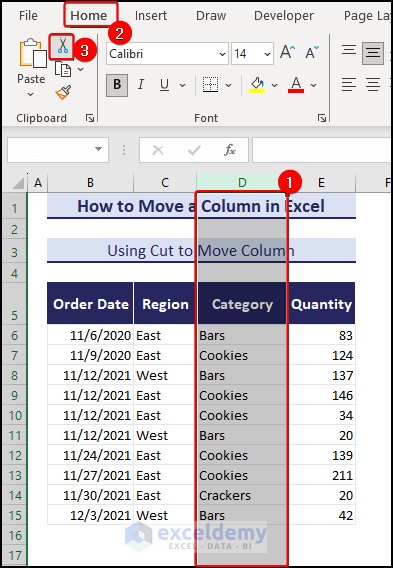Decrease font size with small A

pos(312,53)
